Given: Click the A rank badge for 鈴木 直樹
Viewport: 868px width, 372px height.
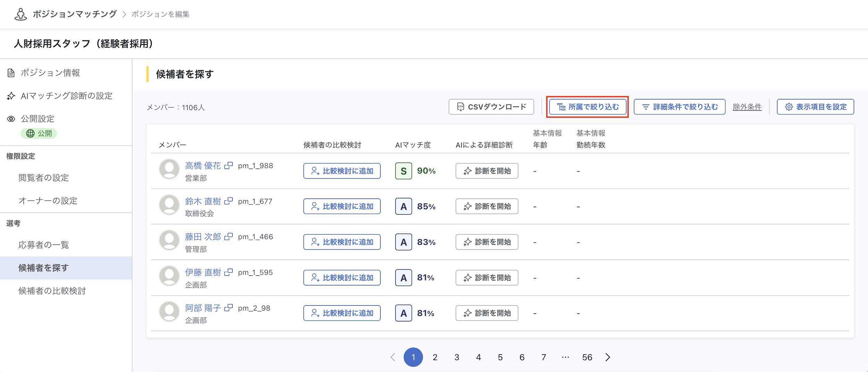Looking at the screenshot, I should pyautogui.click(x=403, y=207).
